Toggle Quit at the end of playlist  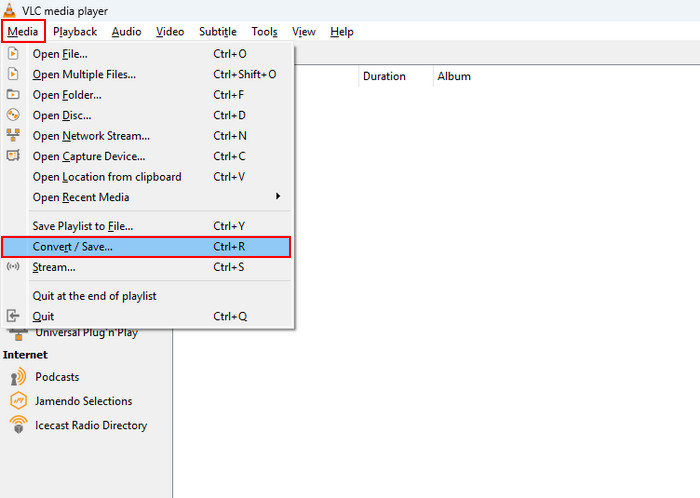coord(147,296)
